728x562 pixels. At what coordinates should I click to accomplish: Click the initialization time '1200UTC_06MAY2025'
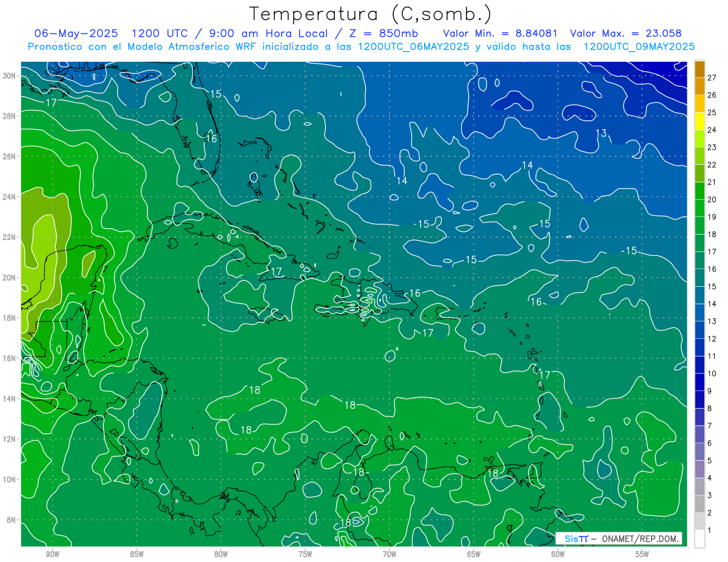(414, 47)
